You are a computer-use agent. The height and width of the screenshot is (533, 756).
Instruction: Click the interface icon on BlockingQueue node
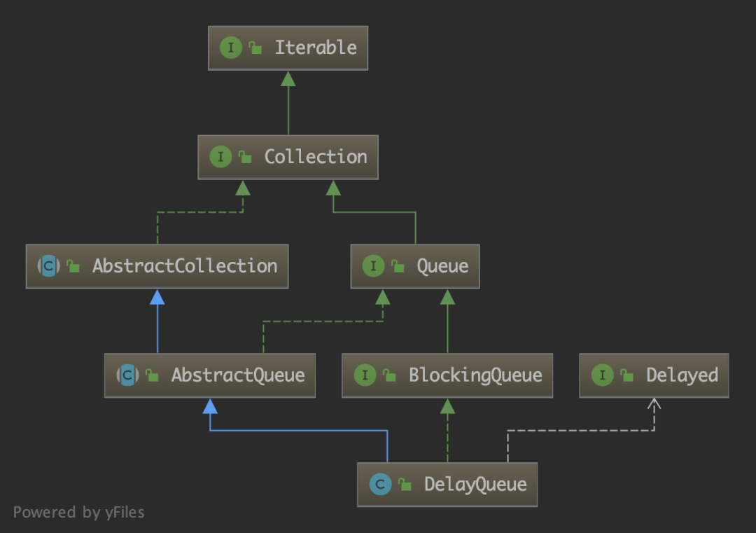[x=365, y=375]
